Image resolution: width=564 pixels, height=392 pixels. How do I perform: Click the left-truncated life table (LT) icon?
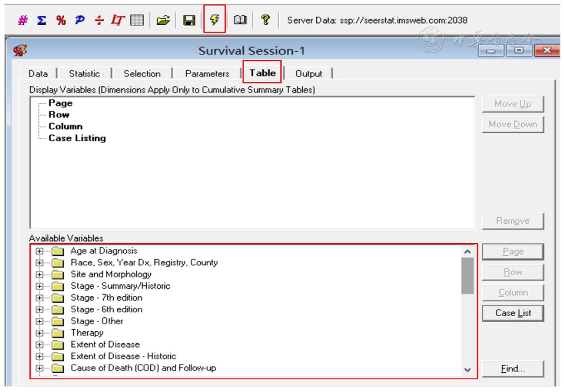click(x=117, y=20)
